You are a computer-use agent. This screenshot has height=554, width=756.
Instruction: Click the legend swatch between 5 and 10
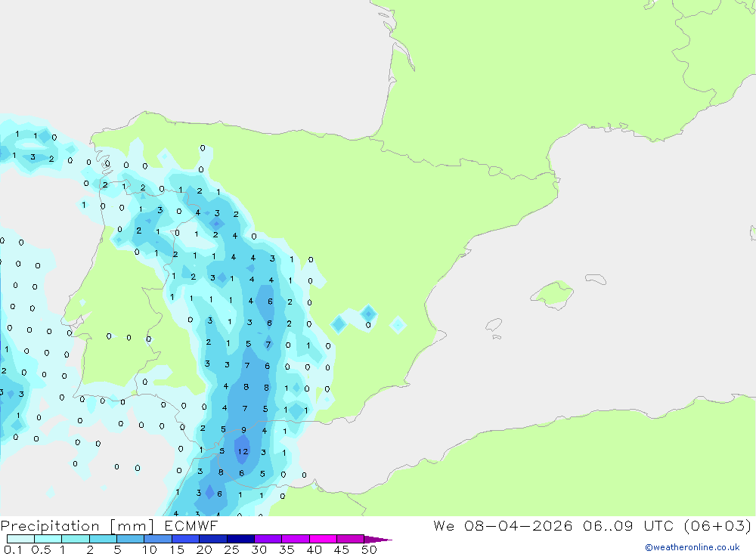coord(130,539)
